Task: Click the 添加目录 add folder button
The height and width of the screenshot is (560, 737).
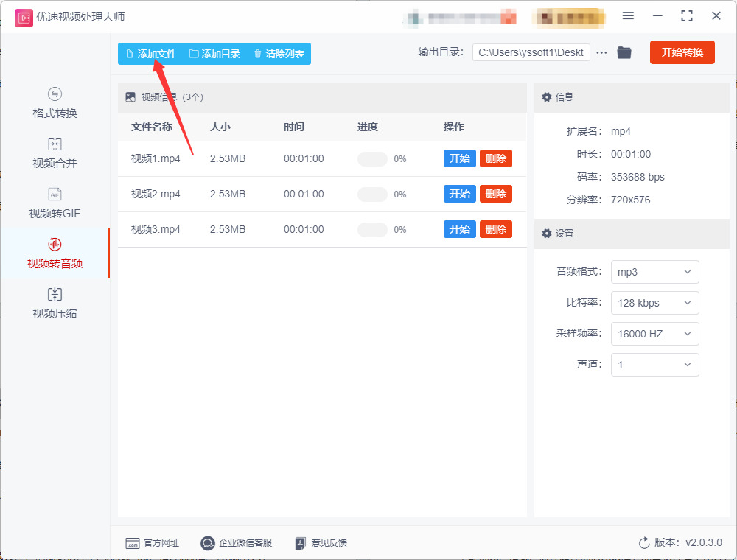Action: (214, 54)
